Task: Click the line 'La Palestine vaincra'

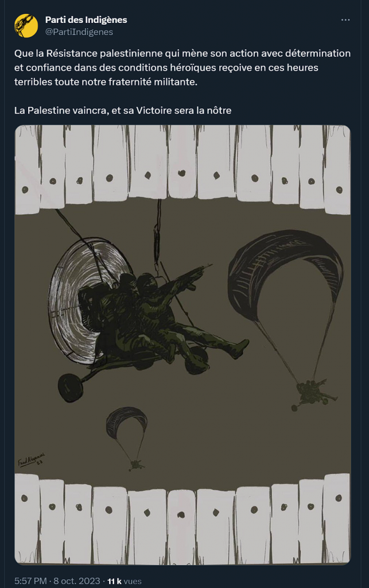Action: point(123,111)
